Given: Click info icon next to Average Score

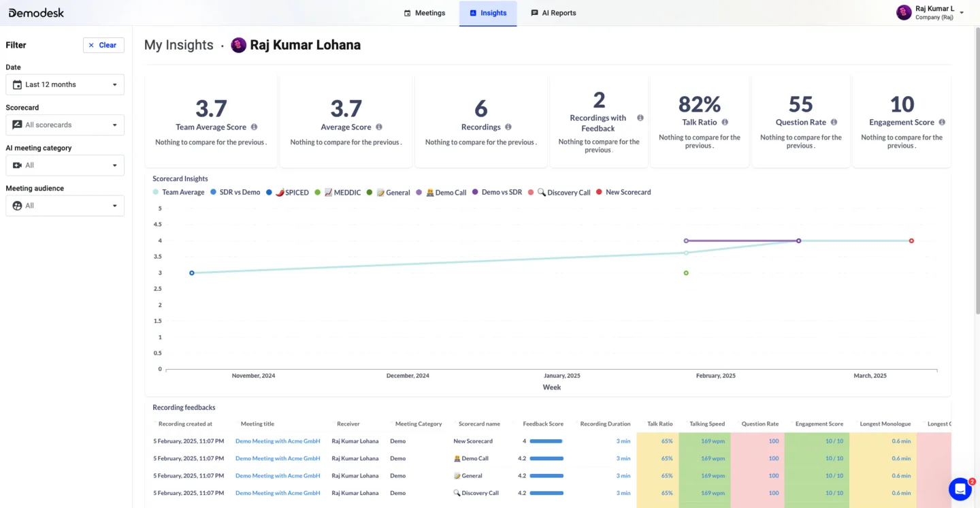Looking at the screenshot, I should (x=379, y=127).
